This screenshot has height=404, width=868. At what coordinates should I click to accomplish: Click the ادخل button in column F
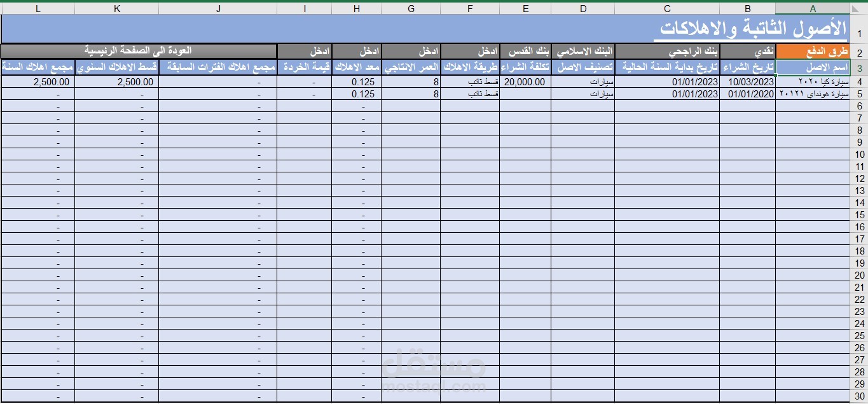tap(470, 52)
